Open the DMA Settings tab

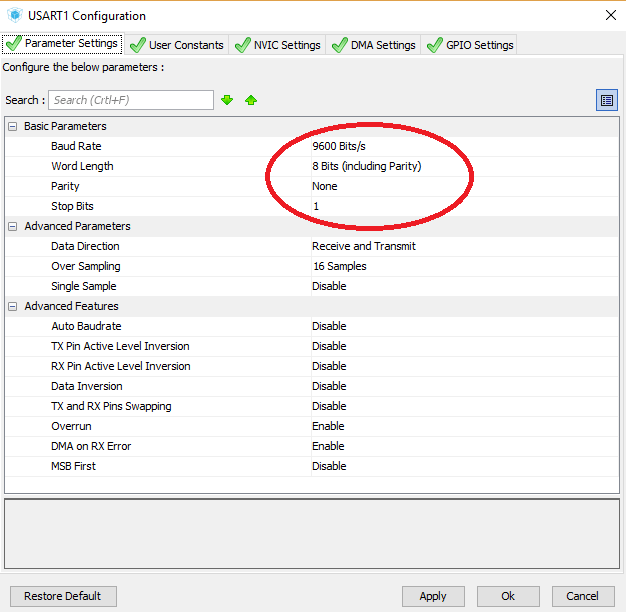click(x=373, y=45)
